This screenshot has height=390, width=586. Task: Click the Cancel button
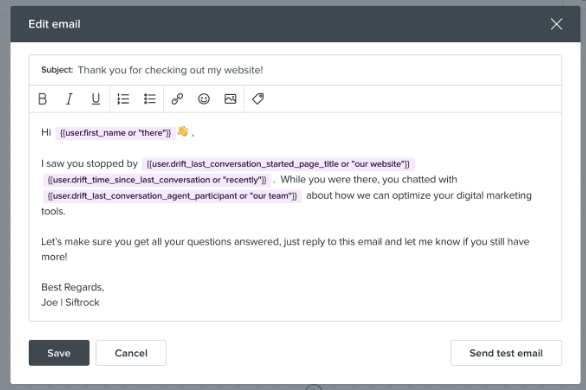tap(131, 353)
